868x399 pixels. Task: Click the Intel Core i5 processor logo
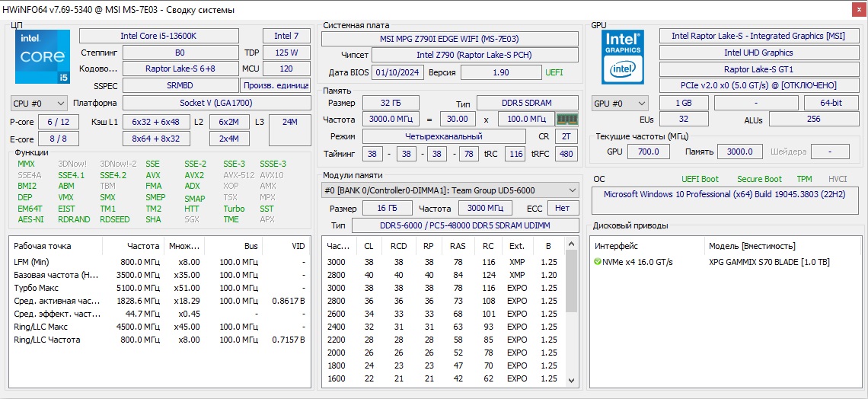tap(42, 58)
